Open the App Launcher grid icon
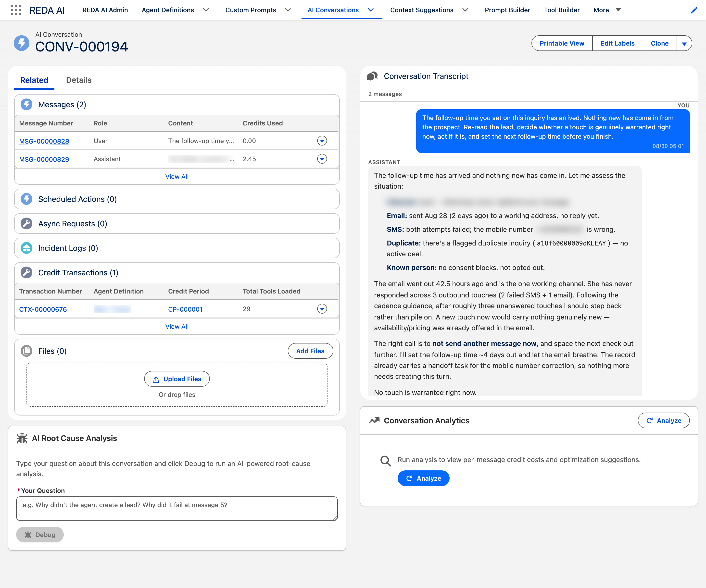The image size is (706, 588). tap(16, 10)
